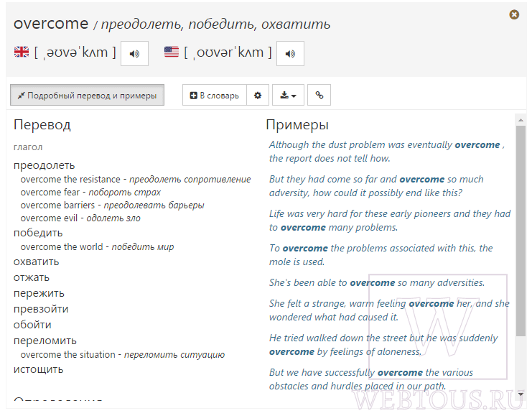The height and width of the screenshot is (416, 532).
Task: Click the overcome headword title
Action: pos(51,24)
